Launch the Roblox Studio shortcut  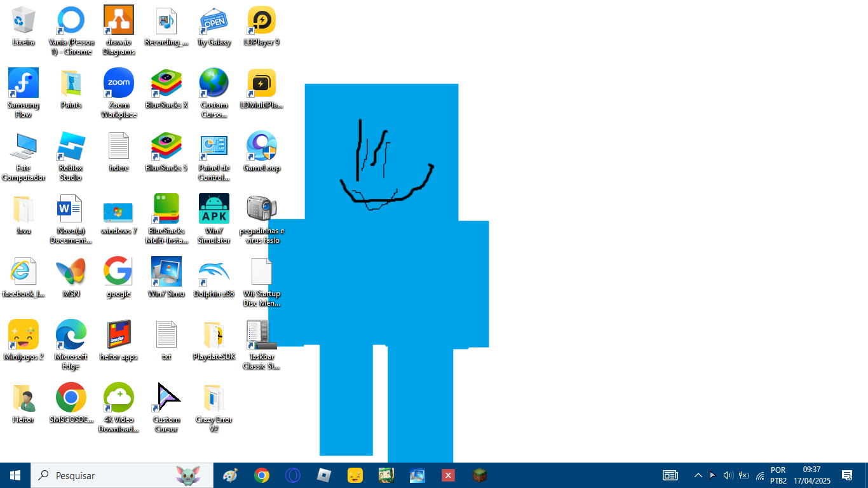coord(71,156)
